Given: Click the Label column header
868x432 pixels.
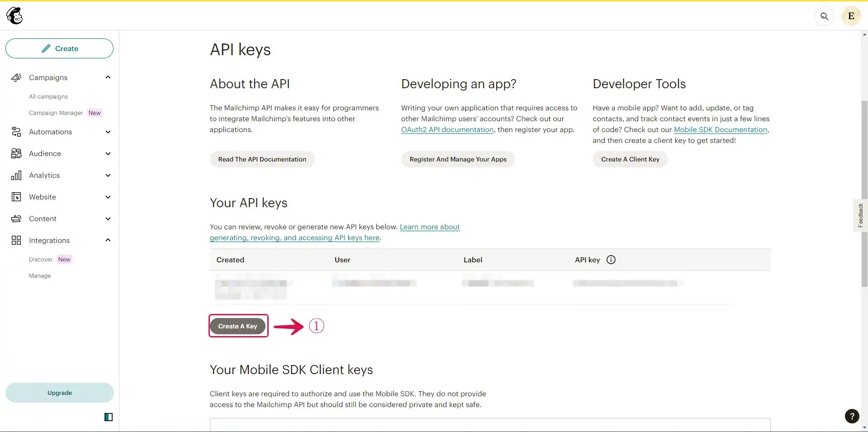Looking at the screenshot, I should coord(473,260).
